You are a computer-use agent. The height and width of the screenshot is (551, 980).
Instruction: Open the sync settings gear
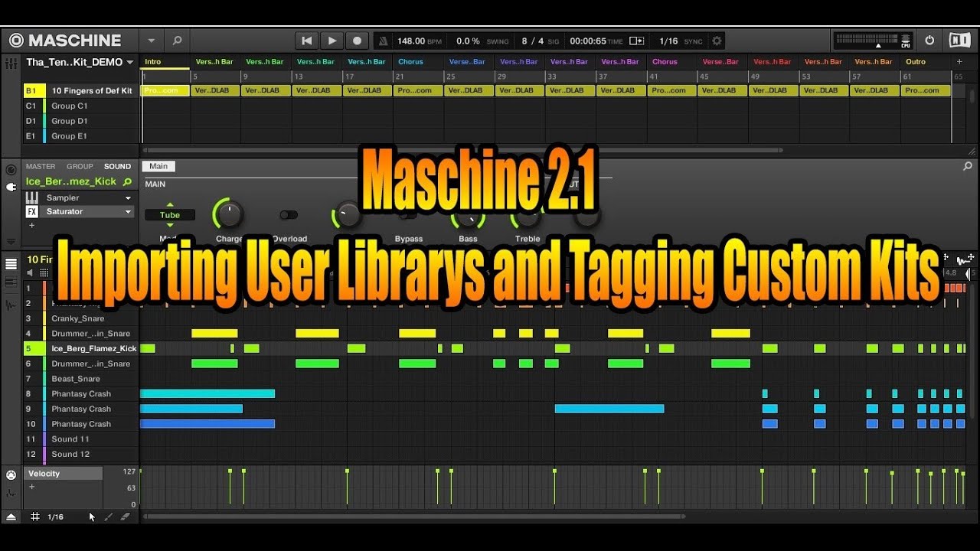717,41
